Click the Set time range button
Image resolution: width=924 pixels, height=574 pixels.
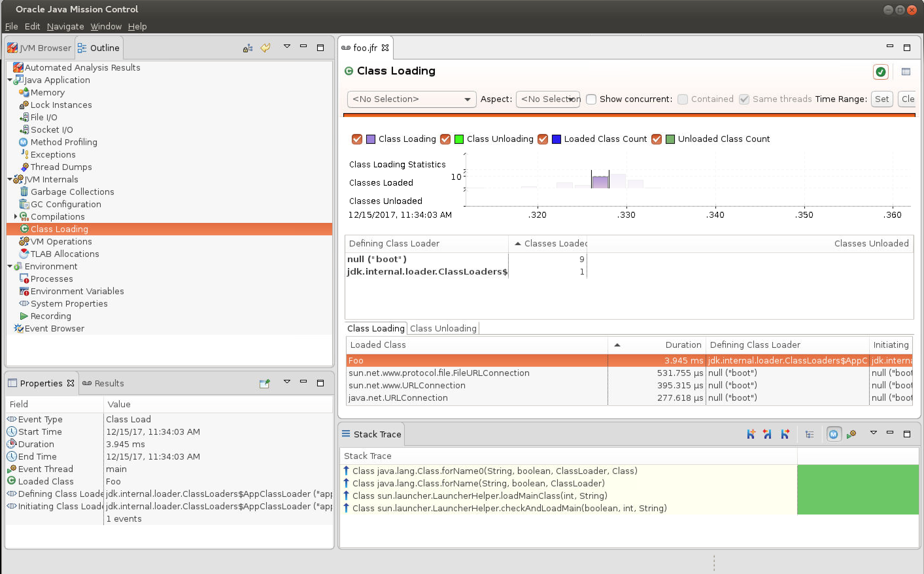881,99
